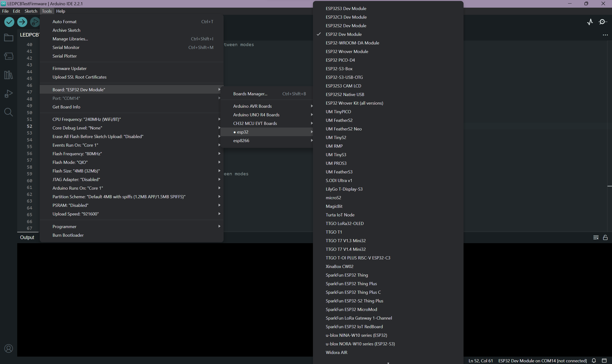Expand the Board: ESP32 Dev Module submenu

click(131, 90)
